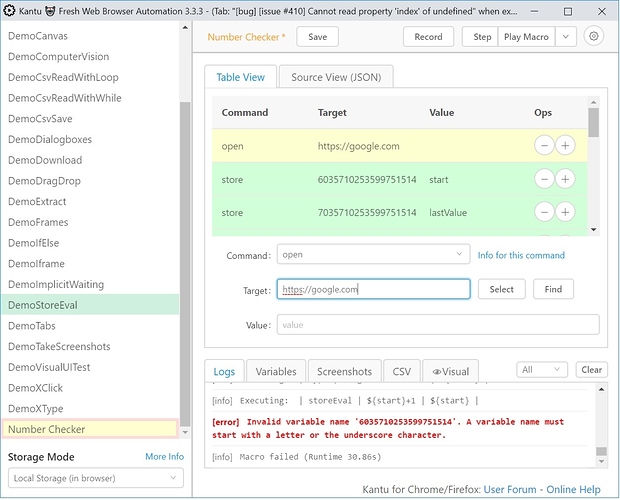Select the DemoImplicitWaiting macro
Viewport: 620px width, 500px height.
pyautogui.click(x=91, y=284)
